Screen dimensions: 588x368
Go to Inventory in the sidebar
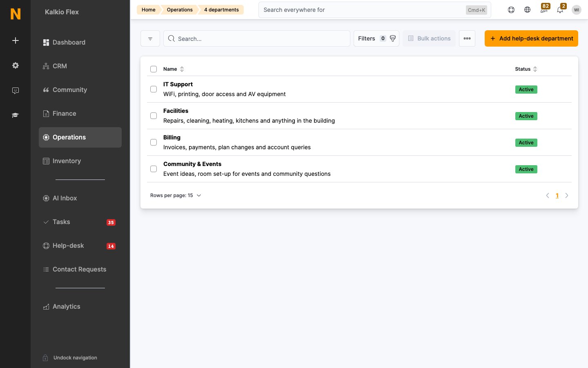coord(80,161)
